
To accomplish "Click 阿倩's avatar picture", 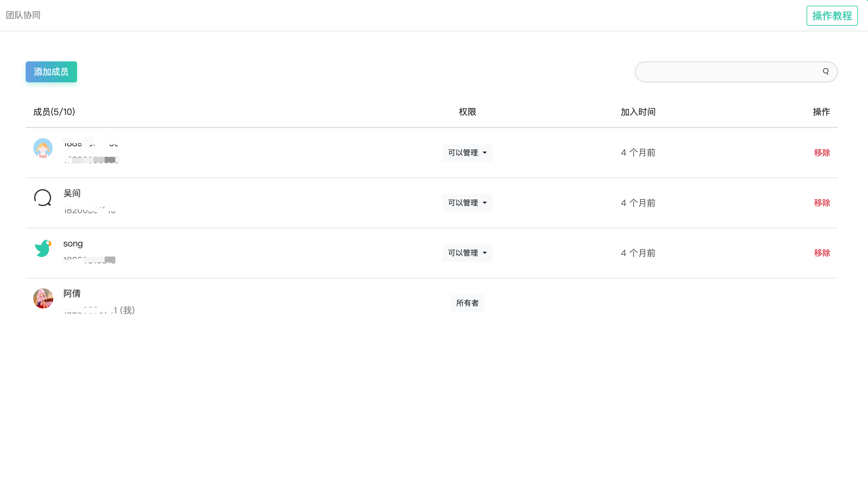I will point(43,298).
